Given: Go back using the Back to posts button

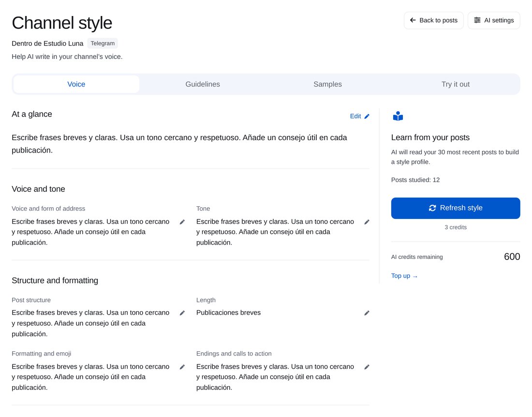Looking at the screenshot, I should [x=434, y=20].
